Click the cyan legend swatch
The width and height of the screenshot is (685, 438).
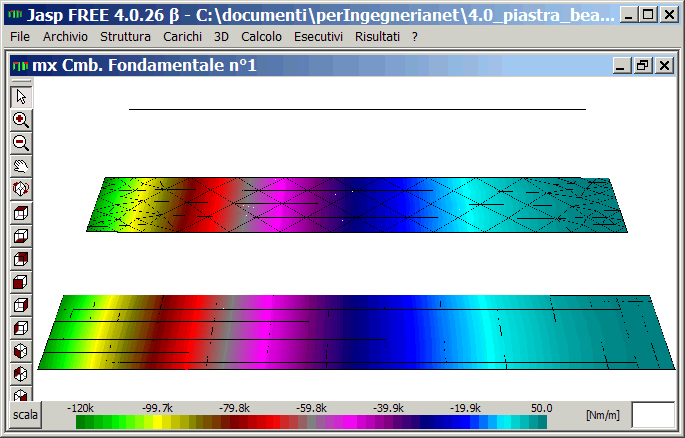pyautogui.click(x=506, y=422)
